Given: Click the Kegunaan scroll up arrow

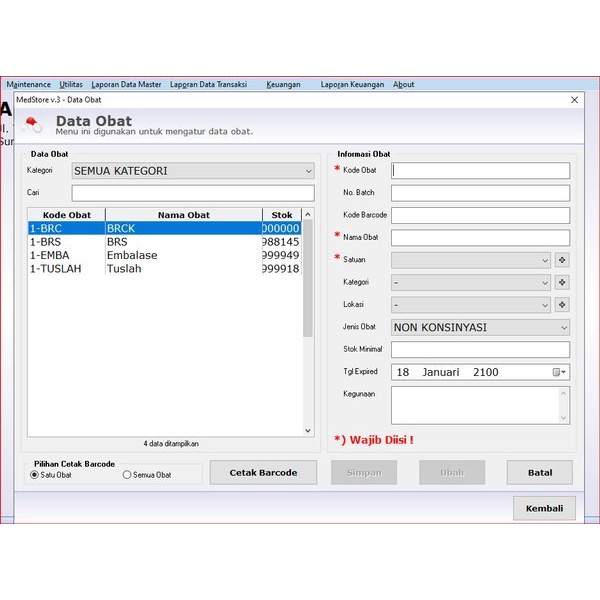Looking at the screenshot, I should [x=563, y=393].
